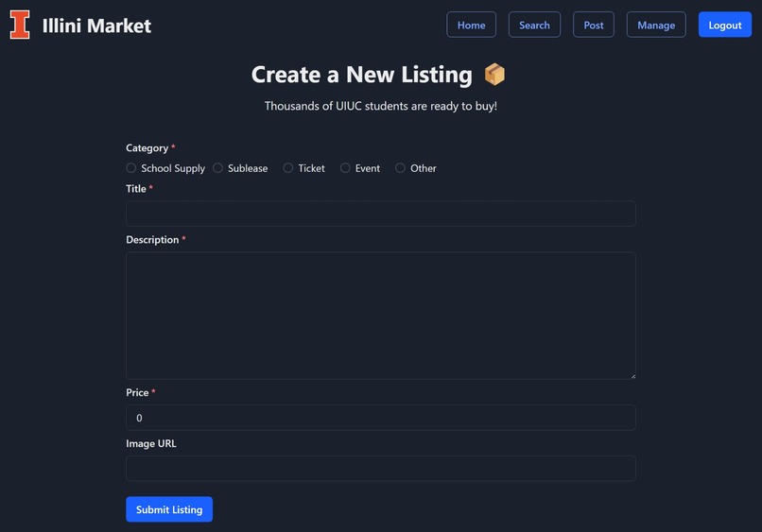
Task: Open the Search page
Action: click(x=534, y=25)
